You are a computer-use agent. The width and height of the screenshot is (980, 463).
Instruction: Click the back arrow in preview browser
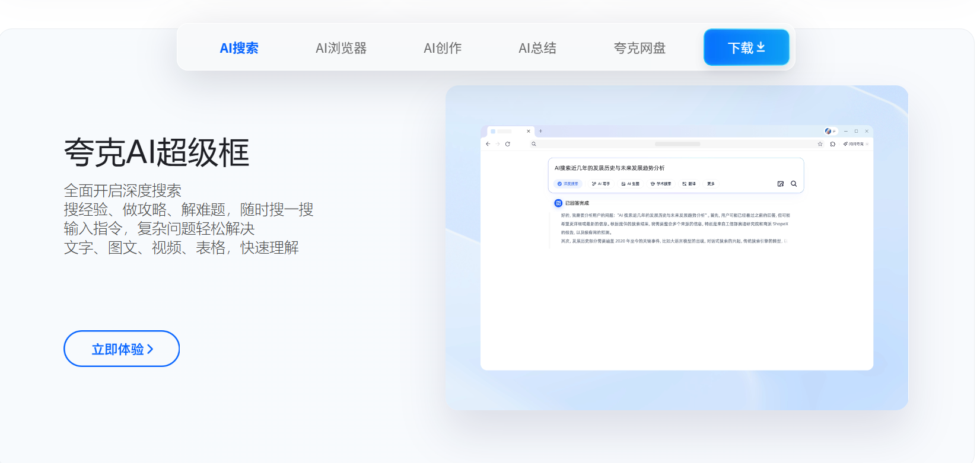[x=488, y=144]
